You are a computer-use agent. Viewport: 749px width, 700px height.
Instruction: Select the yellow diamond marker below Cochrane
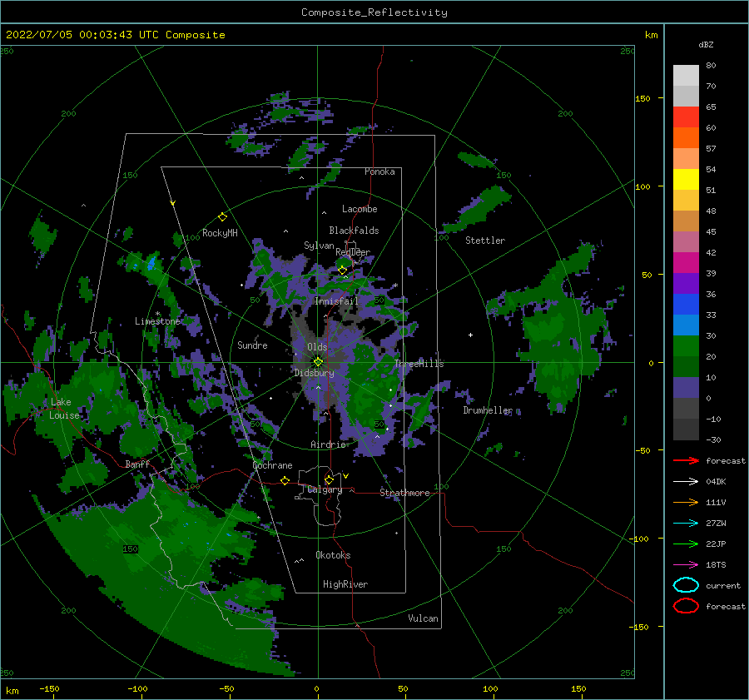[285, 480]
